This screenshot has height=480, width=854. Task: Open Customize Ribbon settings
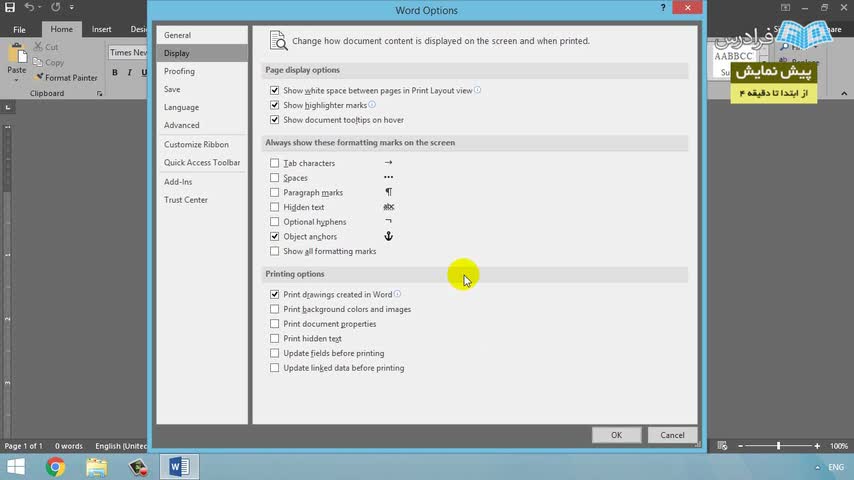point(202,144)
